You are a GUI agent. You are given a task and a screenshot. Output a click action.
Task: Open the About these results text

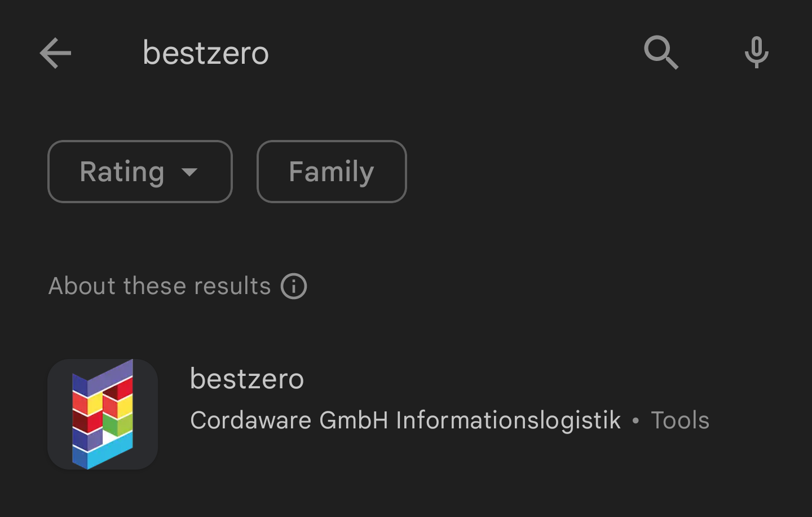160,286
